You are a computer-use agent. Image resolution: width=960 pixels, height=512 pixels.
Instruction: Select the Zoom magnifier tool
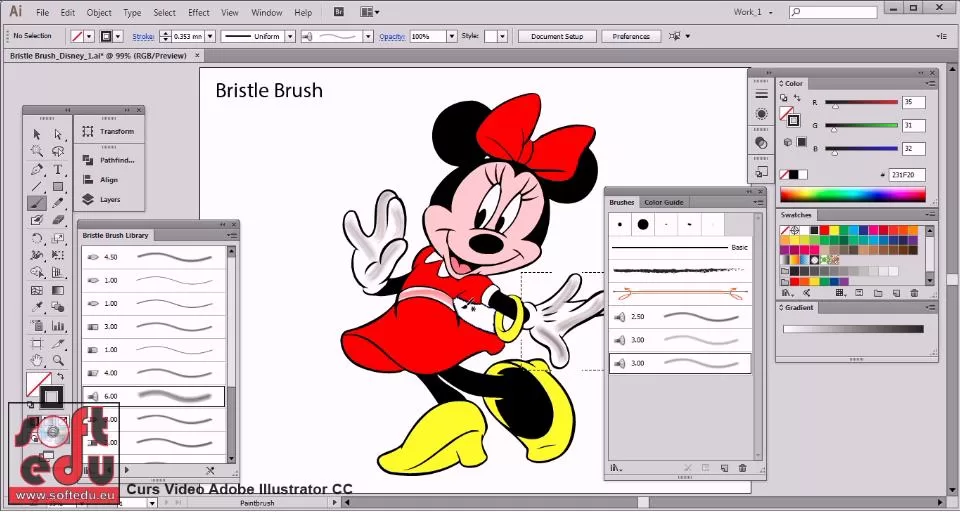click(x=58, y=360)
